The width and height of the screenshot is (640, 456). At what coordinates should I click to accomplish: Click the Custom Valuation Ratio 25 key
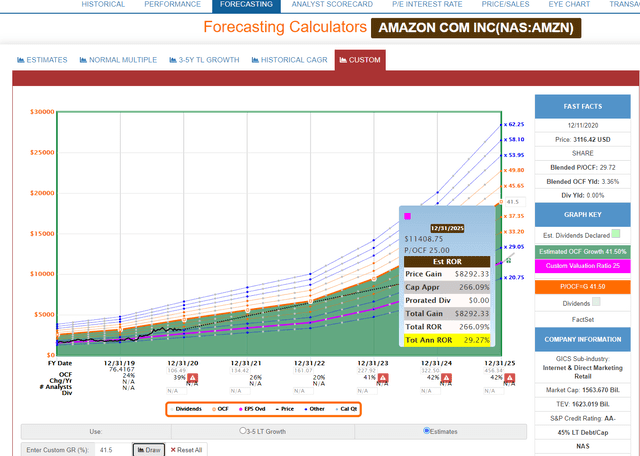[x=582, y=266]
